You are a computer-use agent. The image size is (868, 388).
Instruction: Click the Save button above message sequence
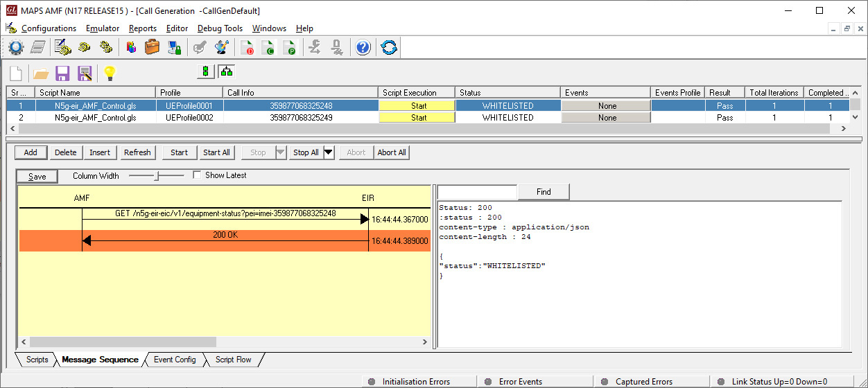click(37, 176)
